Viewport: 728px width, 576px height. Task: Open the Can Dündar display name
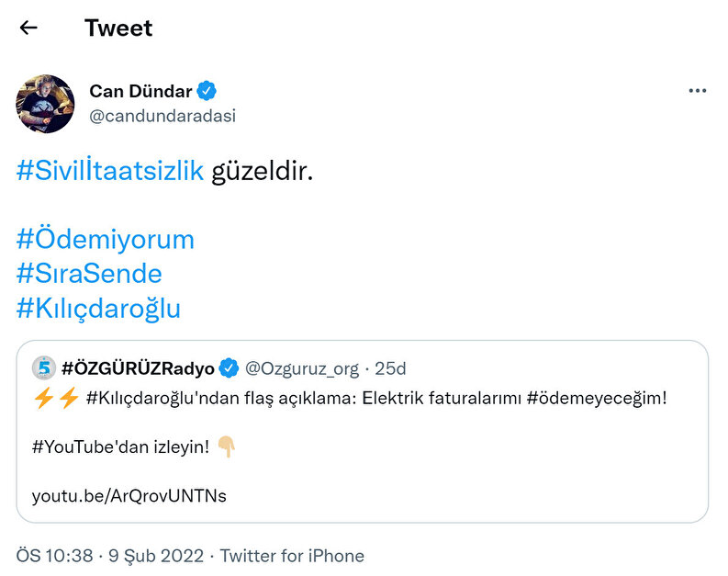[x=140, y=91]
